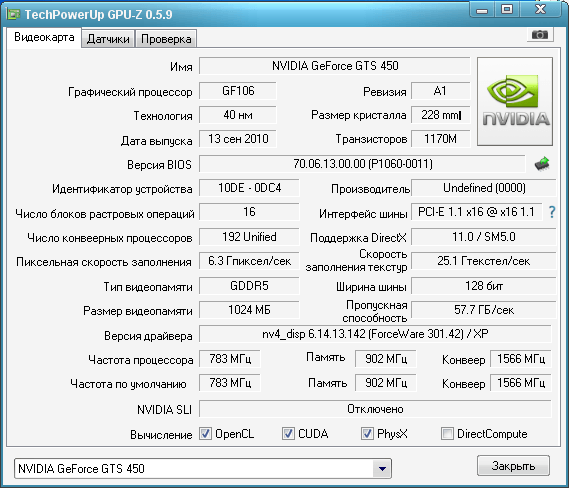Toggle the CUDA checkbox

click(288, 433)
